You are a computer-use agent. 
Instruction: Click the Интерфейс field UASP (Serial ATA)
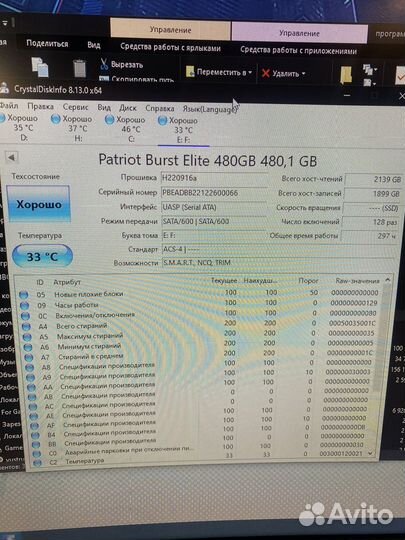(x=214, y=207)
